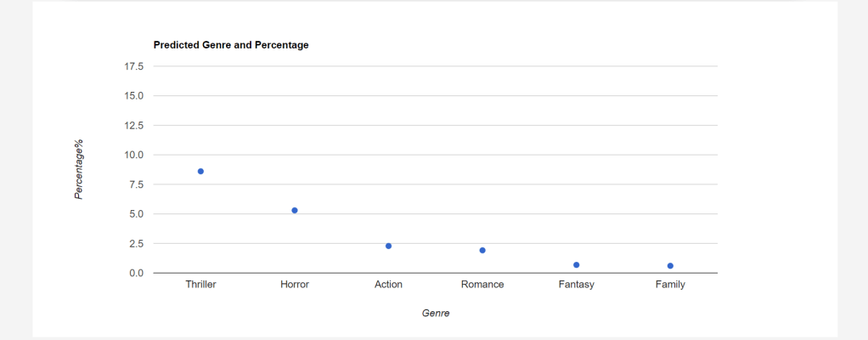Select the Romance data point
Screen dimensions: 868x340
coord(482,250)
